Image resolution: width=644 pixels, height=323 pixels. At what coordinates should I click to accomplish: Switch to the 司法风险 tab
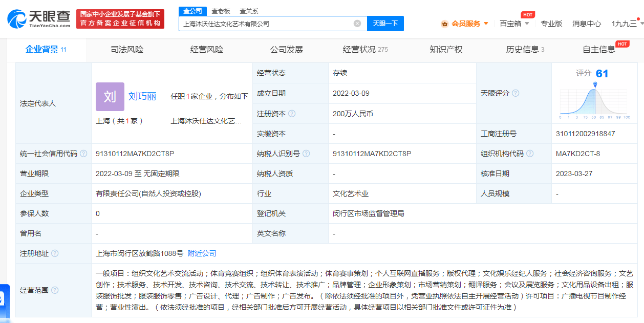126,50
